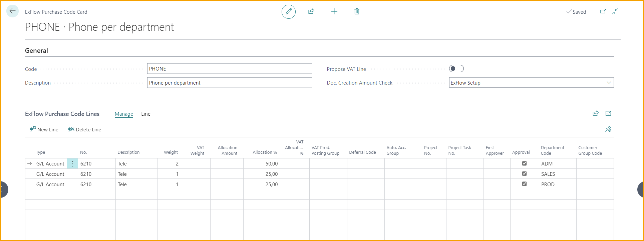
Task: Share the Purchase Code Lines subpage
Action: [x=596, y=113]
